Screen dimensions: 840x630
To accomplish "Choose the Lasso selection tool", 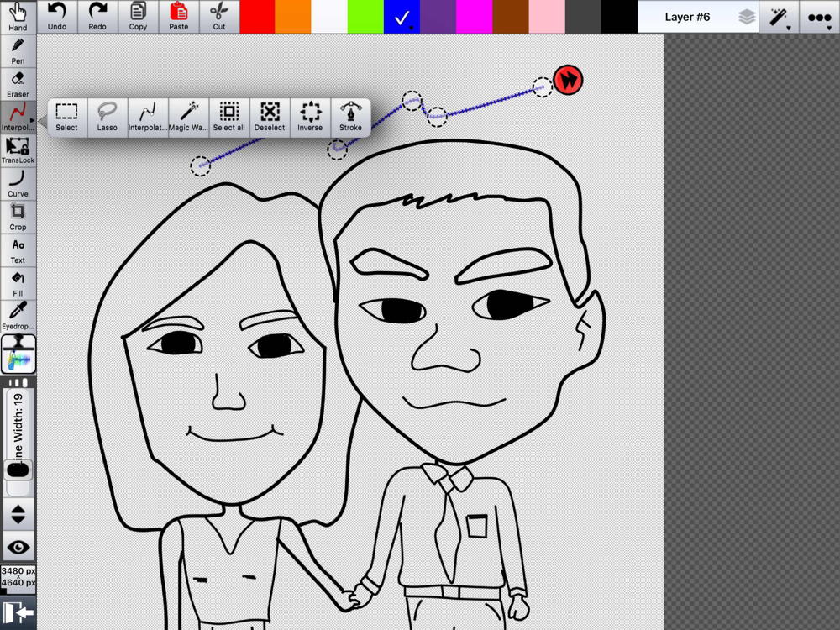I will 108,117.
